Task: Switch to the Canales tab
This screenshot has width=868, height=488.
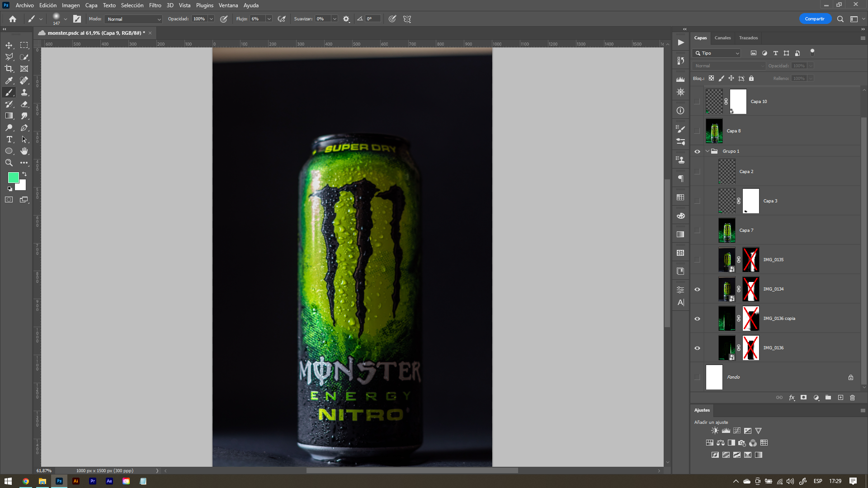Action: [722, 38]
